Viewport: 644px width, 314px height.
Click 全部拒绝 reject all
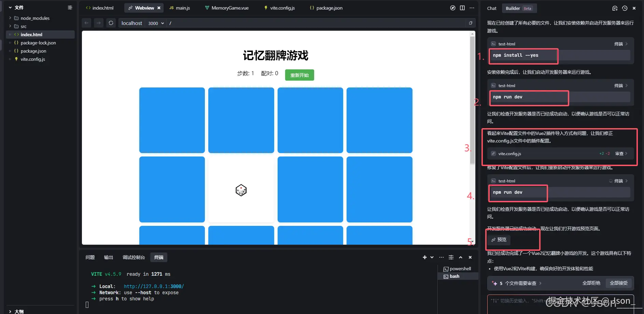coord(591,283)
